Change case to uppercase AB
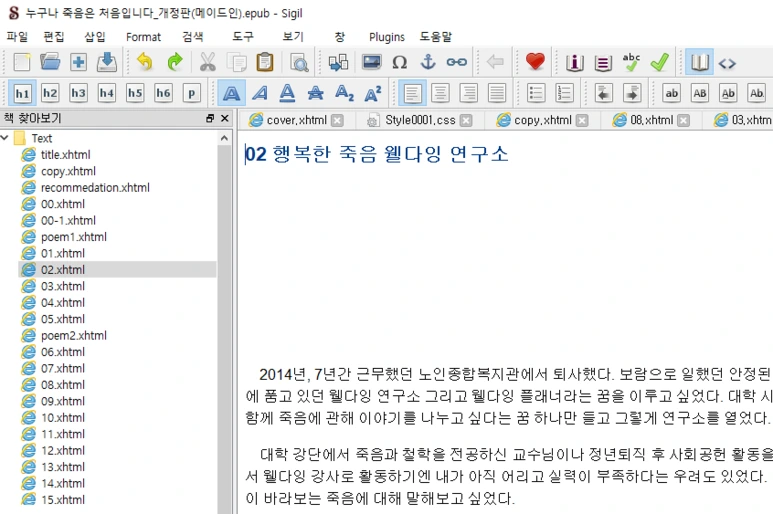773x514 pixels. point(700,93)
